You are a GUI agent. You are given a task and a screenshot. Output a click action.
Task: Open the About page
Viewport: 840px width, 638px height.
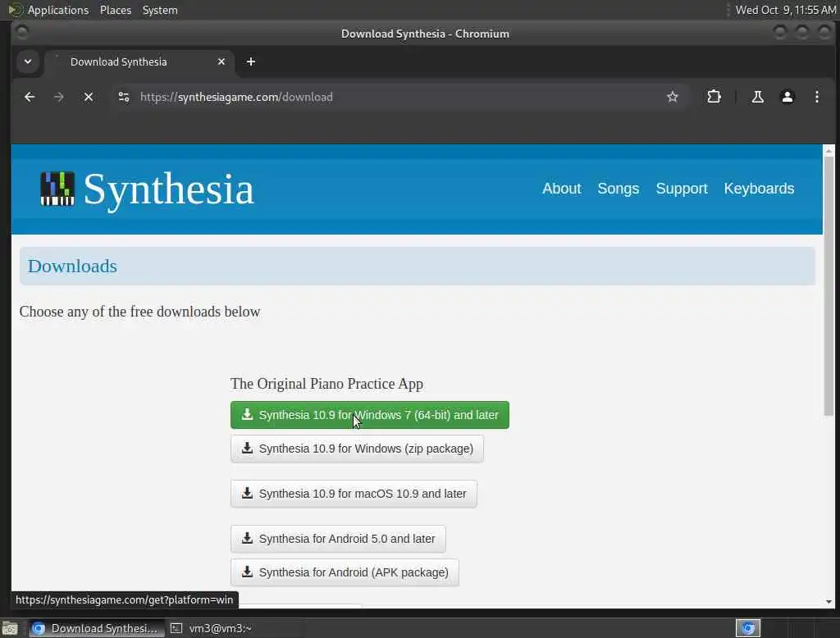561,189
